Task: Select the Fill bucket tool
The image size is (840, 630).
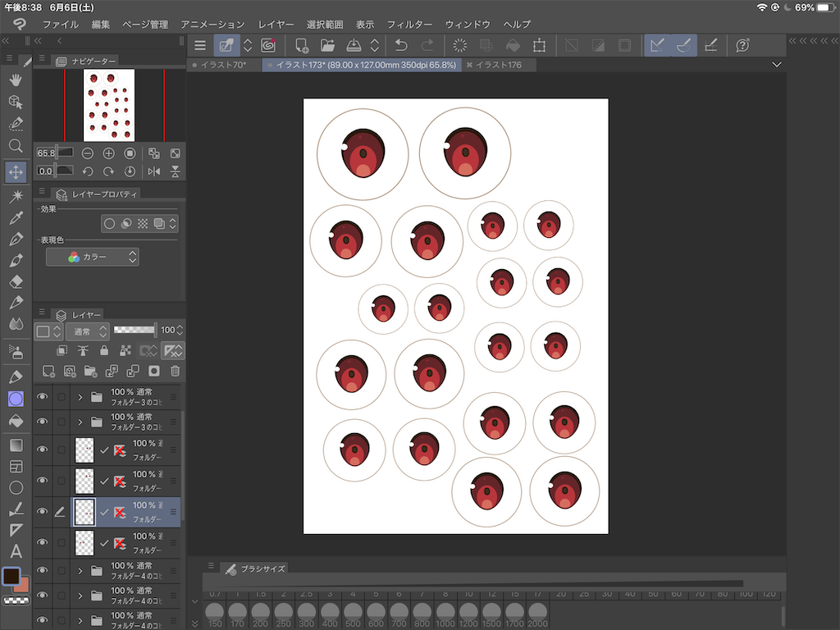Action: coord(16,421)
